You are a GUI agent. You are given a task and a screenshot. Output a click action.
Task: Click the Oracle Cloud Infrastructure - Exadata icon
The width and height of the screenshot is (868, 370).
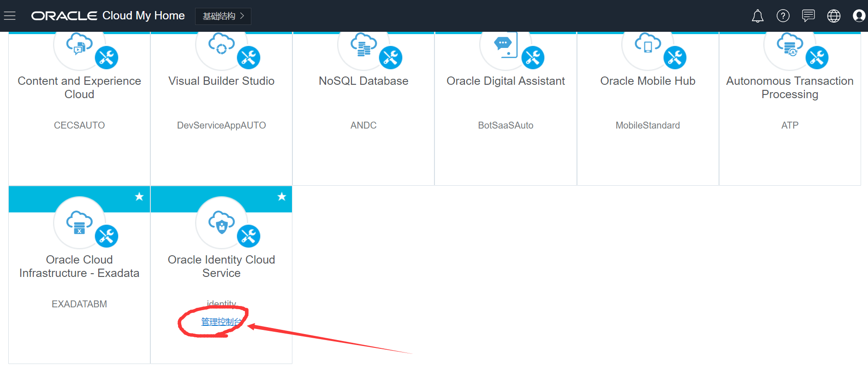(79, 223)
